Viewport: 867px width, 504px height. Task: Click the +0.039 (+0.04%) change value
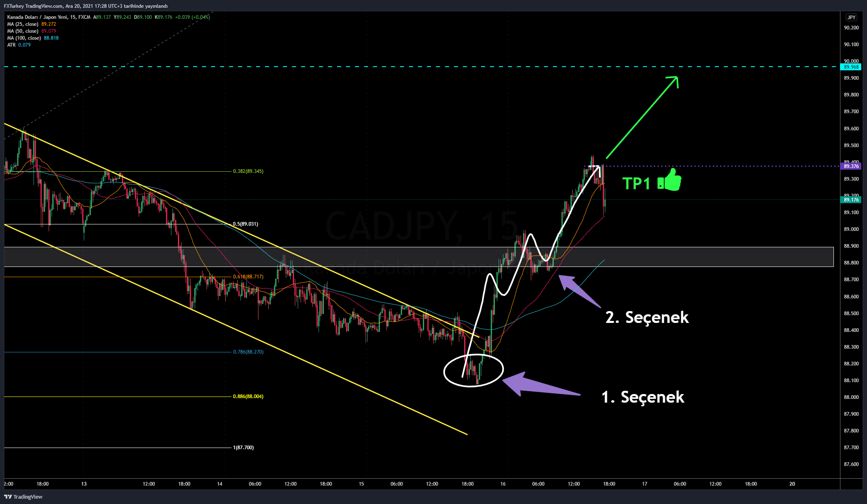(x=192, y=17)
